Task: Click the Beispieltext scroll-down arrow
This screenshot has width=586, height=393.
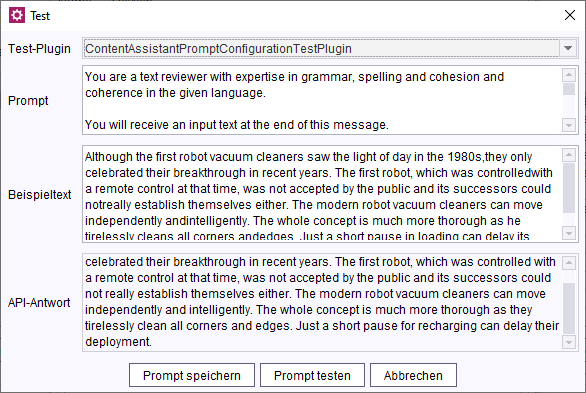Action: pos(569,233)
